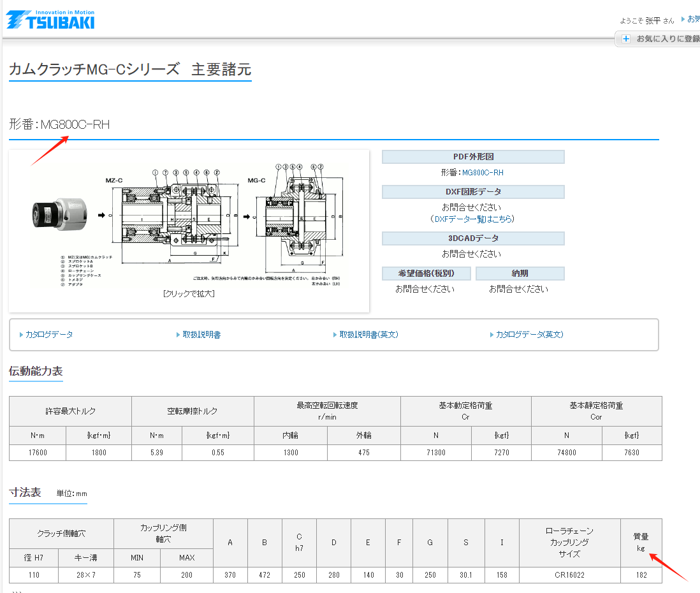The image size is (700, 593).
Task: Click the 希望価格(税別) header bar
Action: 426,272
